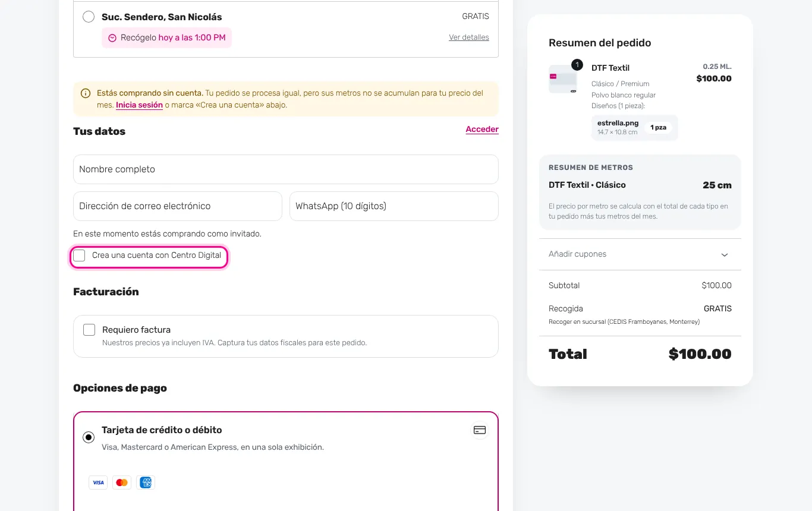
Task: Click the Total $100.00 amount
Action: coord(700,354)
